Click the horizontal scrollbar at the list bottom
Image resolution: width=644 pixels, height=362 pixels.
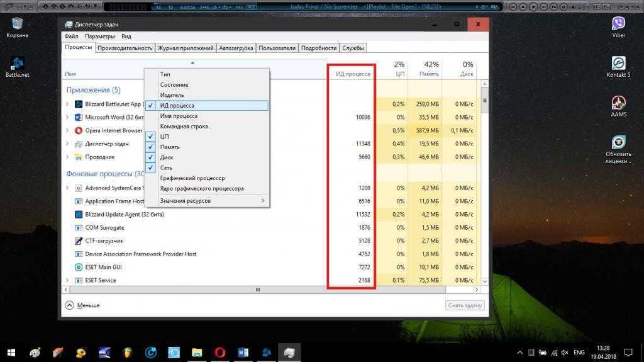pos(257,290)
